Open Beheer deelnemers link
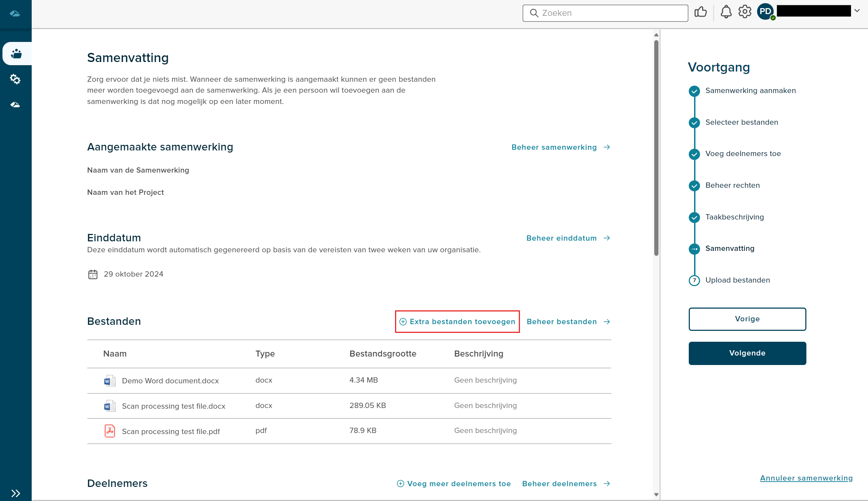The width and height of the screenshot is (868, 501). coord(566,484)
